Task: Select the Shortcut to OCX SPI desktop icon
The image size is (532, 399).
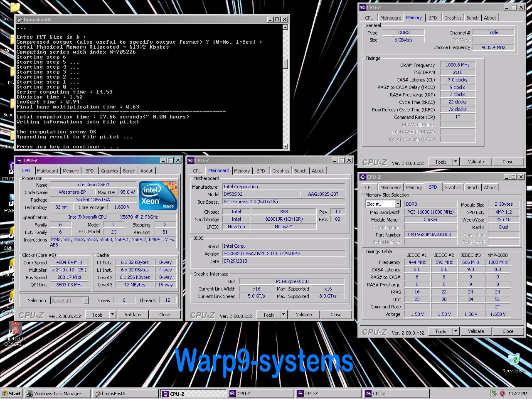Action: (15, 334)
